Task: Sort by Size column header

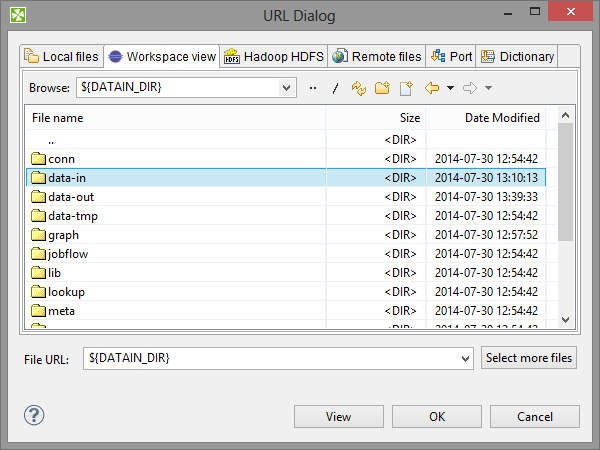Action: pos(376,118)
